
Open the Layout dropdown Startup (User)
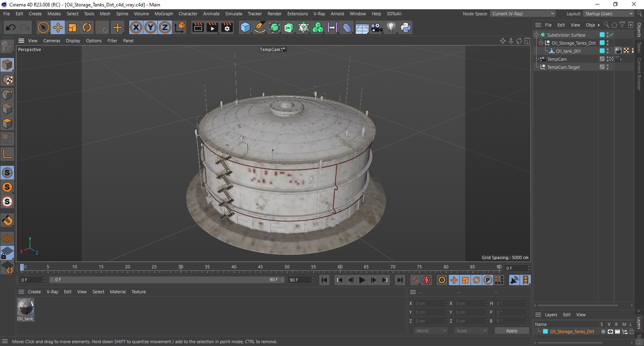pos(609,14)
